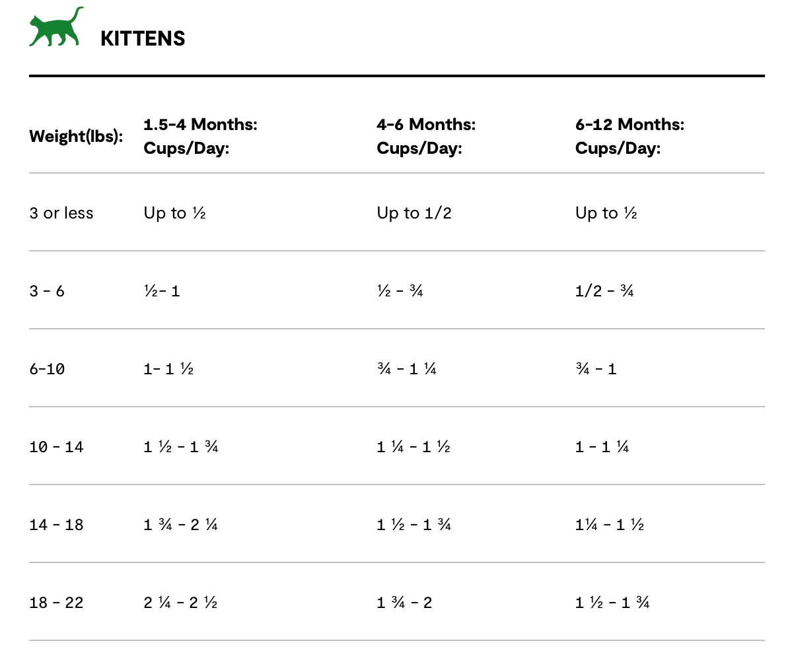The height and width of the screenshot is (672, 790).
Task: Select the '6-10' weight row label
Action: [x=47, y=369]
